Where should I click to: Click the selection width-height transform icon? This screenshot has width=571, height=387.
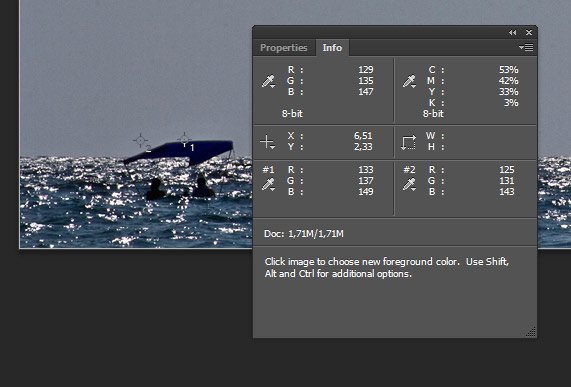pyautogui.click(x=408, y=142)
